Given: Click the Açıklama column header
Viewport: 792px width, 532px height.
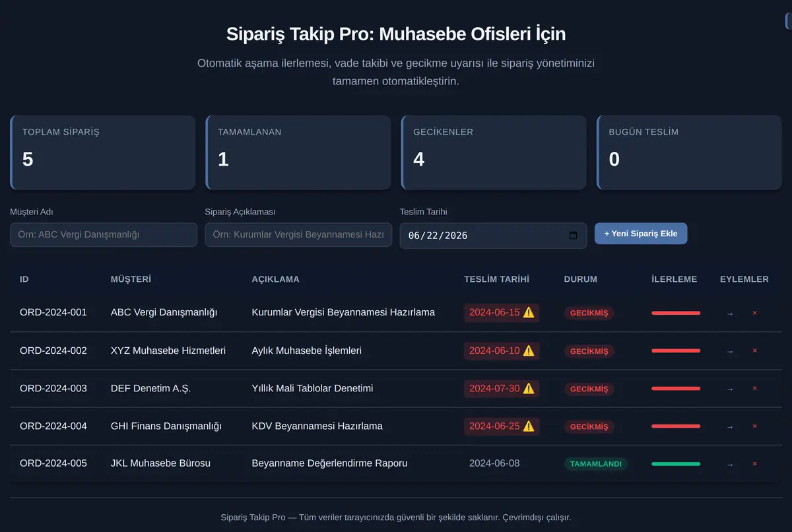Looking at the screenshot, I should 275,279.
